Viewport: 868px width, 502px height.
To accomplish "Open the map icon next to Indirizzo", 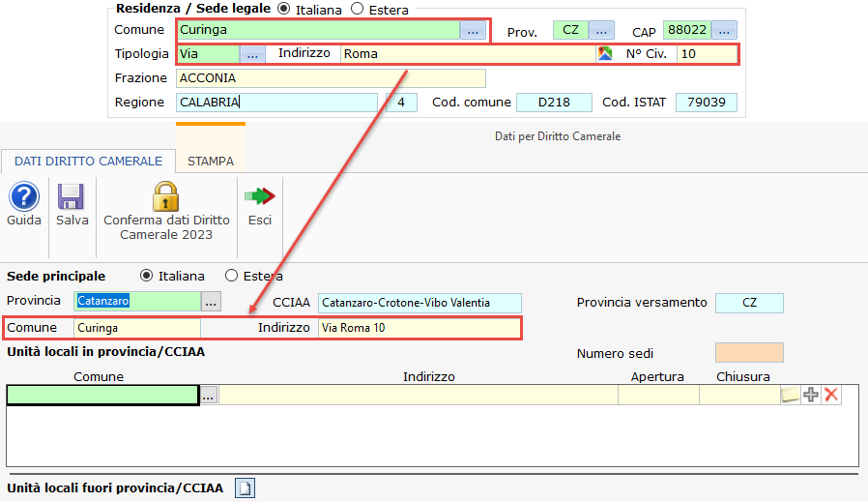I will 605,54.
